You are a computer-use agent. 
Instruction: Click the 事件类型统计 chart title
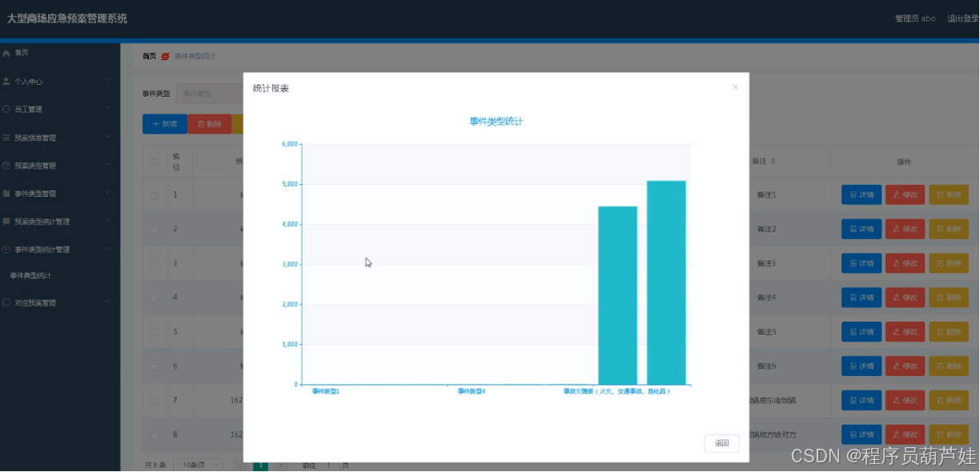point(496,122)
